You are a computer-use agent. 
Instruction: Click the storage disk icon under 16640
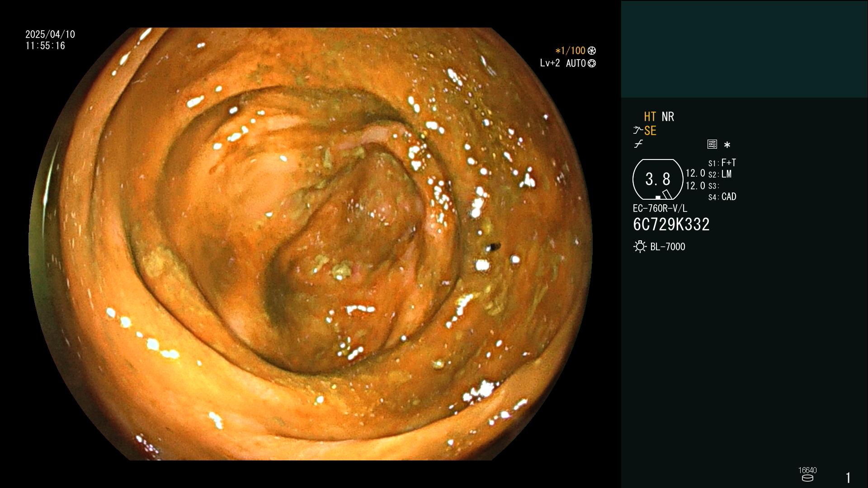click(x=807, y=478)
